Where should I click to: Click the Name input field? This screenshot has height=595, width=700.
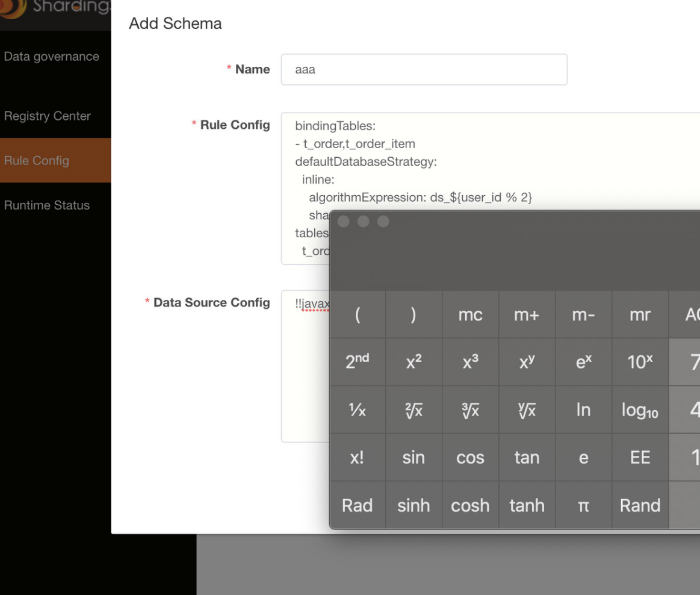(424, 70)
